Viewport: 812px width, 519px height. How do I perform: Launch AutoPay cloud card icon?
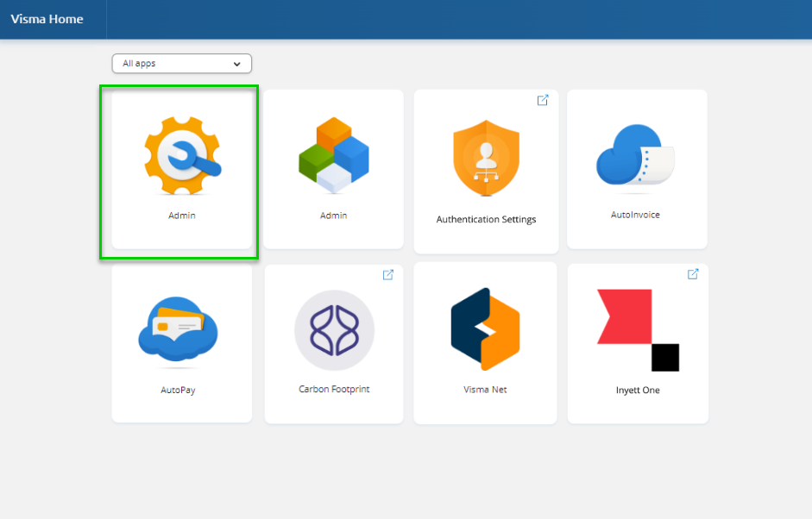[x=178, y=329]
